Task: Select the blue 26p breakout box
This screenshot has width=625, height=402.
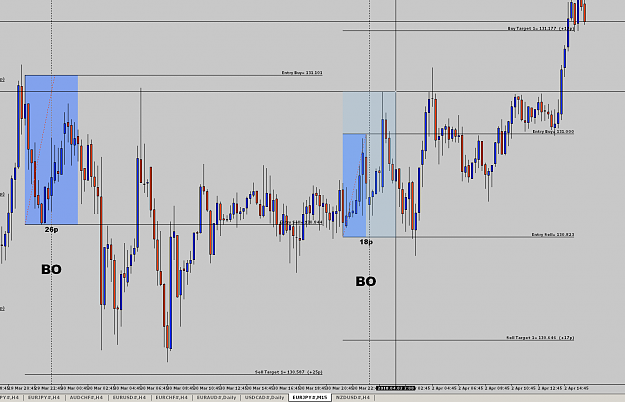Action: 51,150
